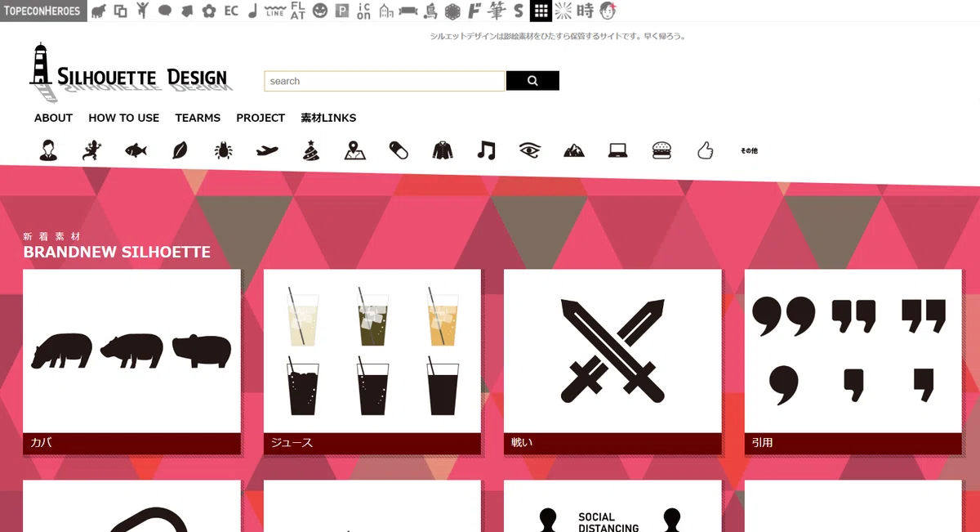Open the music note category icon
The height and width of the screenshot is (532, 980).
486,150
